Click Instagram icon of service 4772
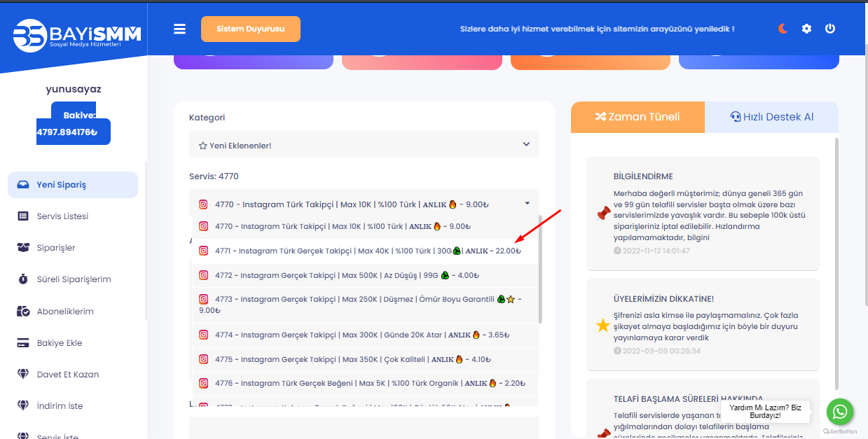868x439 pixels. coord(204,275)
